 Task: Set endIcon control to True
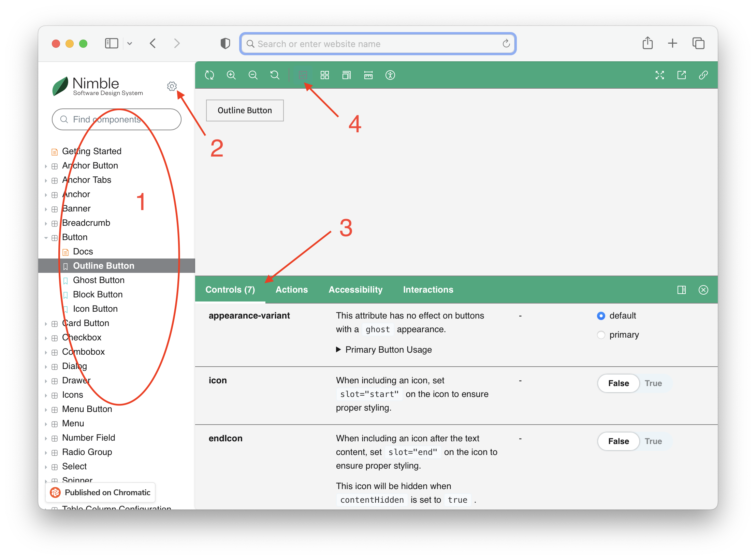tap(653, 441)
